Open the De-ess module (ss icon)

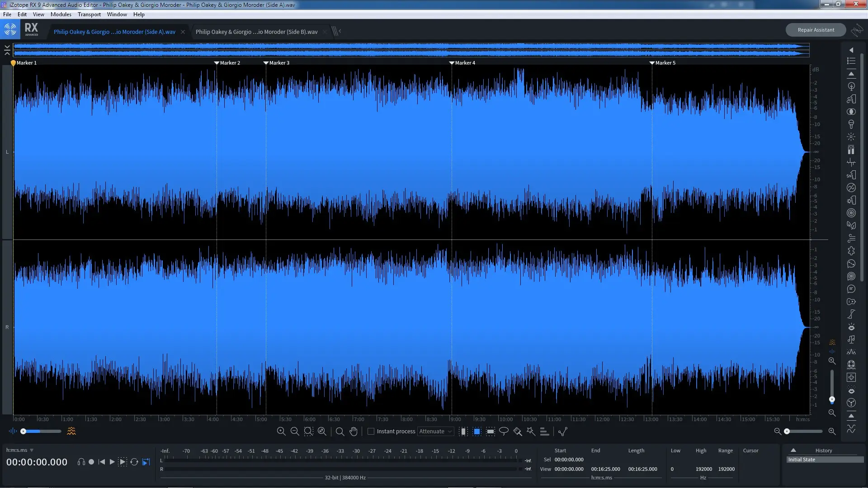(x=851, y=175)
